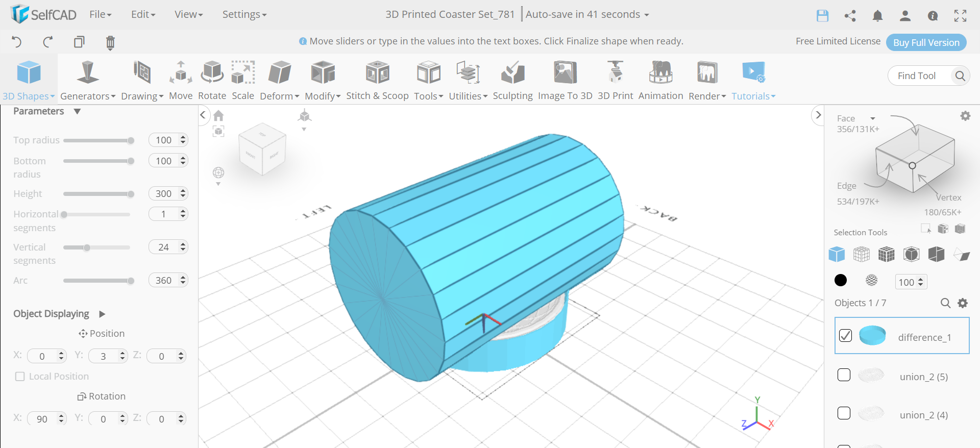Select the Rotate tool
Viewport: 980px width, 448px height.
click(x=212, y=80)
